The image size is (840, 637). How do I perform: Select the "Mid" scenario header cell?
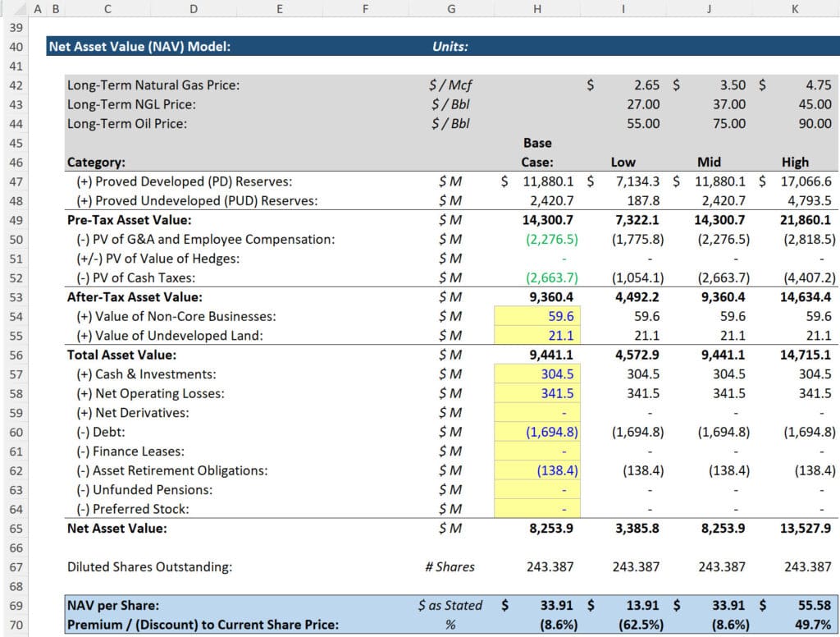click(x=709, y=162)
